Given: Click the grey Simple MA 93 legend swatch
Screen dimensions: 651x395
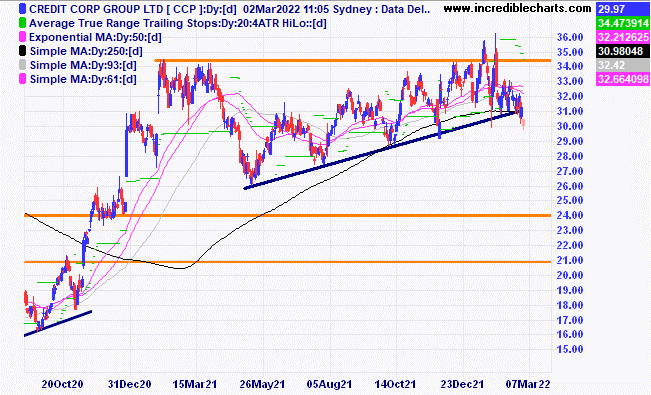Looking at the screenshot, I should click(x=22, y=65).
